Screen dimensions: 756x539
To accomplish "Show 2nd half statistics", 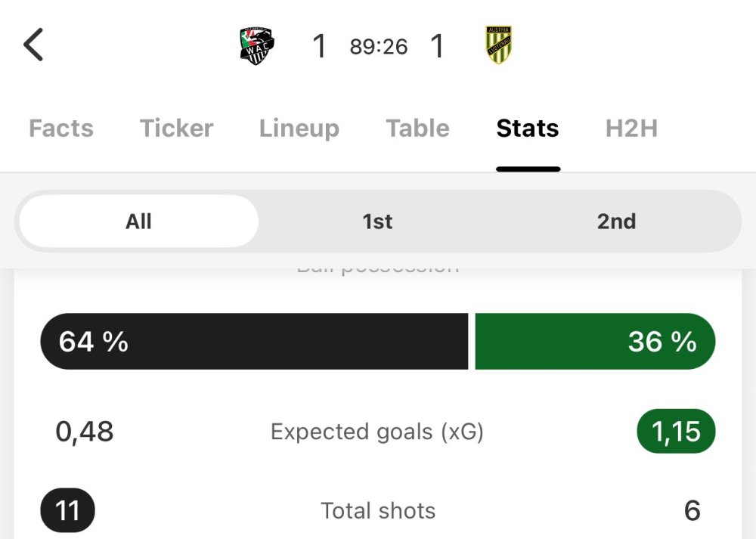I will (x=616, y=221).
